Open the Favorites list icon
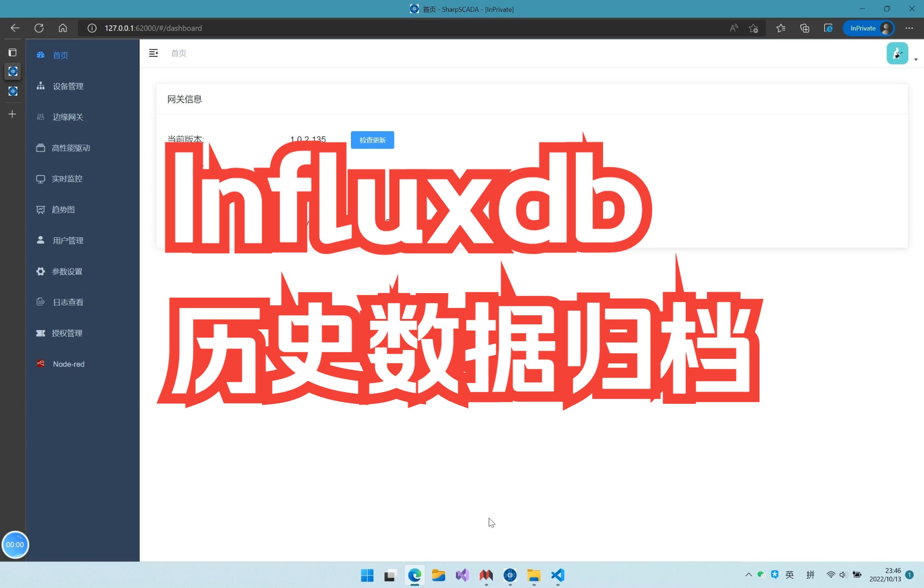 781,28
